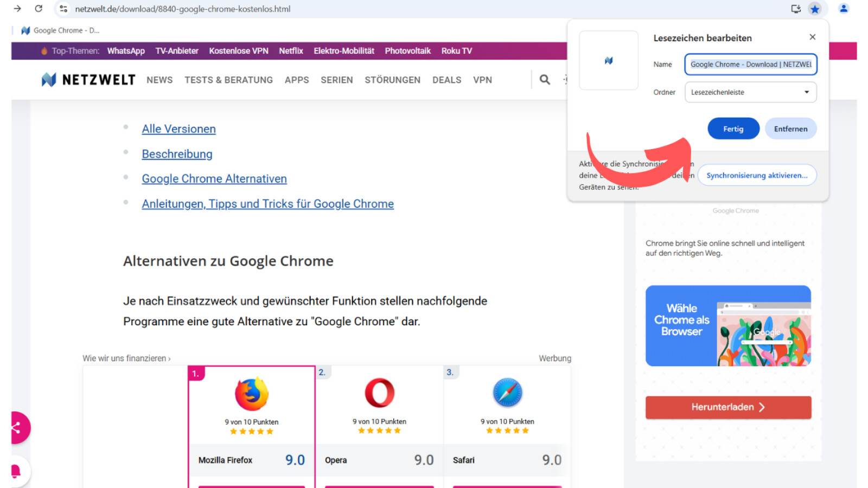Click the bookmark Name text field
The height and width of the screenshot is (488, 868).
pos(751,64)
